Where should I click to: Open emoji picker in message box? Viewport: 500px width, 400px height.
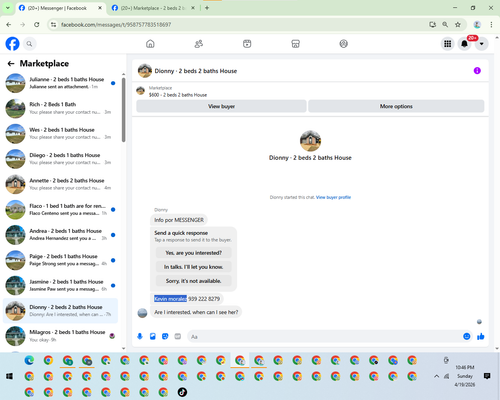(x=467, y=336)
